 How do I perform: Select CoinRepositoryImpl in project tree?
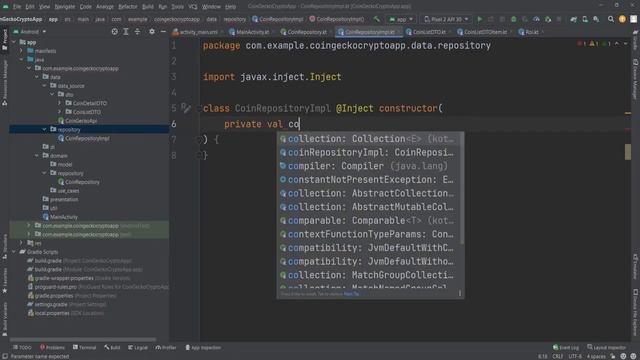click(84, 138)
